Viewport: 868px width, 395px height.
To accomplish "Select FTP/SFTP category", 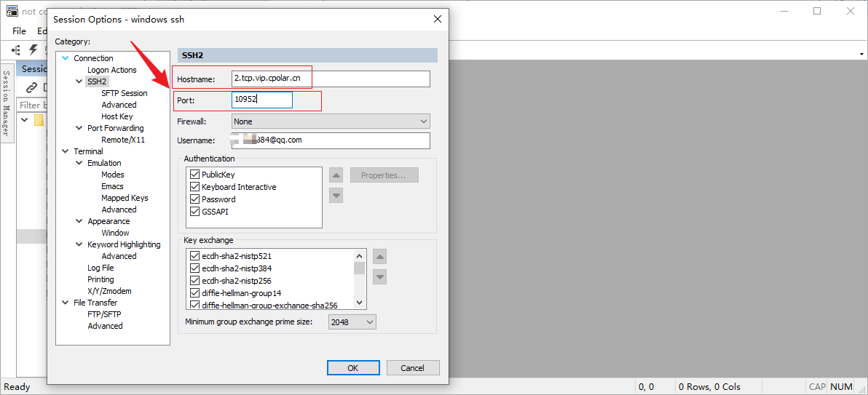I will tap(105, 314).
